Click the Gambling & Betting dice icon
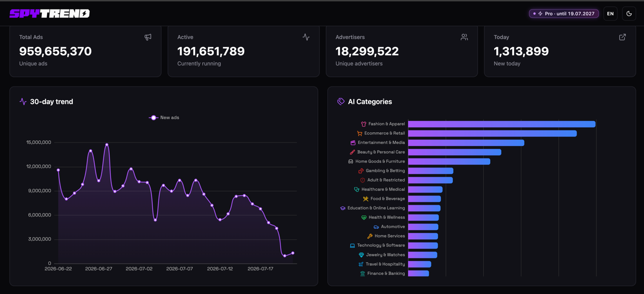 361,171
